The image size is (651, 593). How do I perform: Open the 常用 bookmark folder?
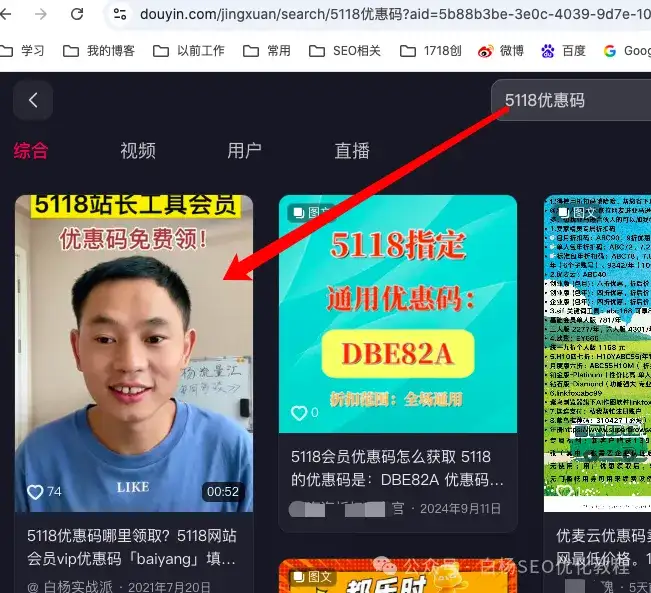(267, 51)
